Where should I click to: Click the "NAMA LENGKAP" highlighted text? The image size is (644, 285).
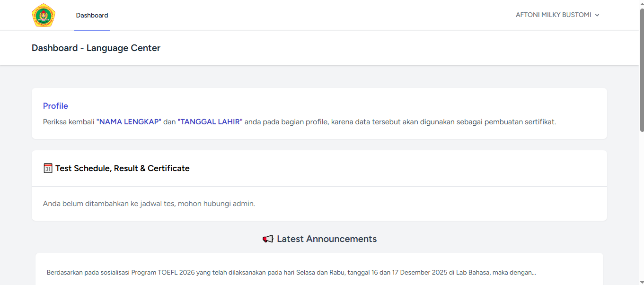129,122
